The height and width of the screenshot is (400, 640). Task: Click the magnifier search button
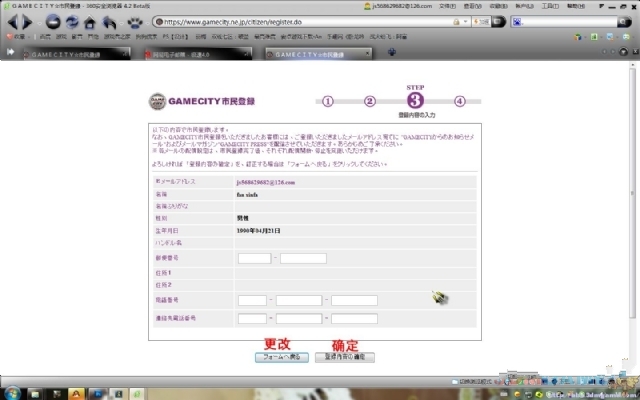coord(624,22)
